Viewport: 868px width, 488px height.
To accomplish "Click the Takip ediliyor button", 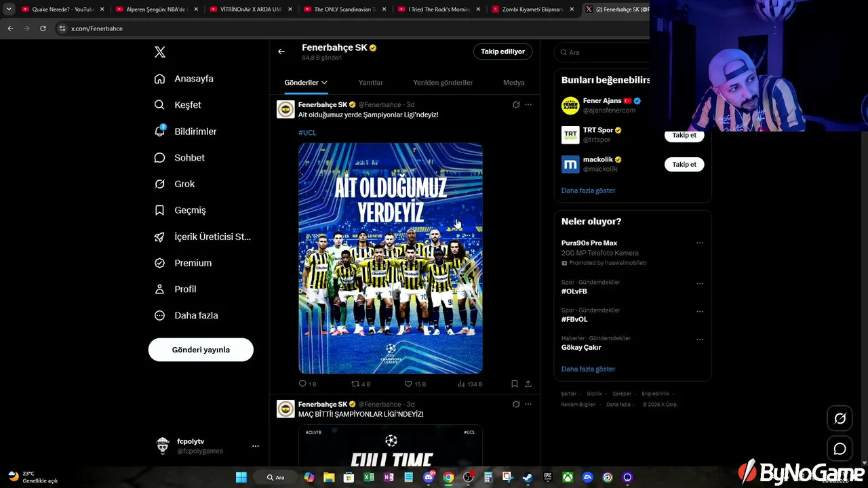I will coord(502,52).
